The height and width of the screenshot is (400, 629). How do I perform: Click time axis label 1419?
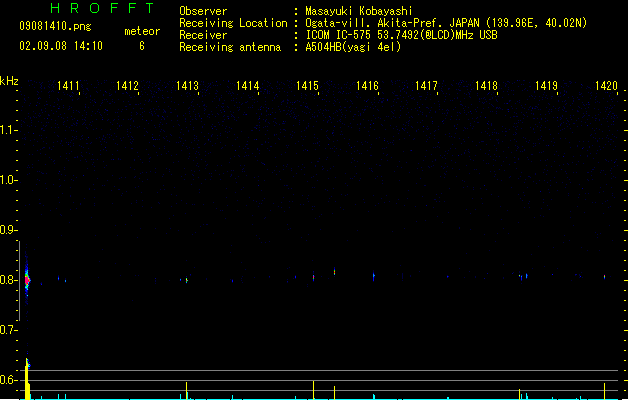(546, 86)
